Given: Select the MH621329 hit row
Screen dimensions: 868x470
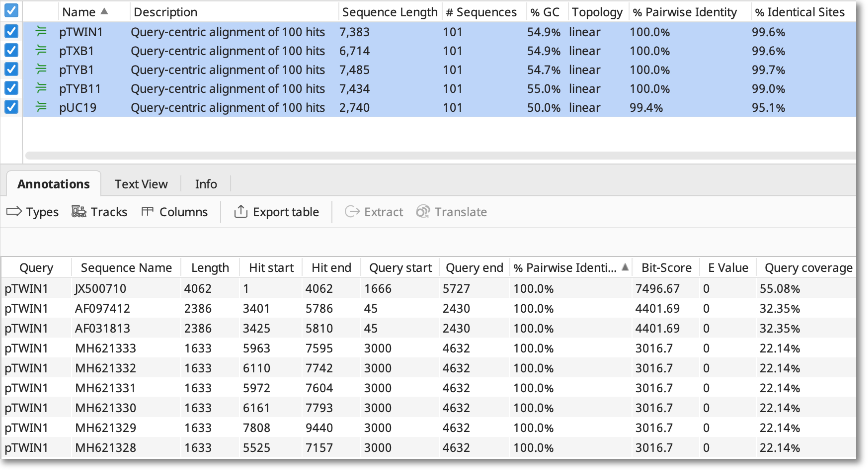Looking at the screenshot, I should tap(429, 428).
